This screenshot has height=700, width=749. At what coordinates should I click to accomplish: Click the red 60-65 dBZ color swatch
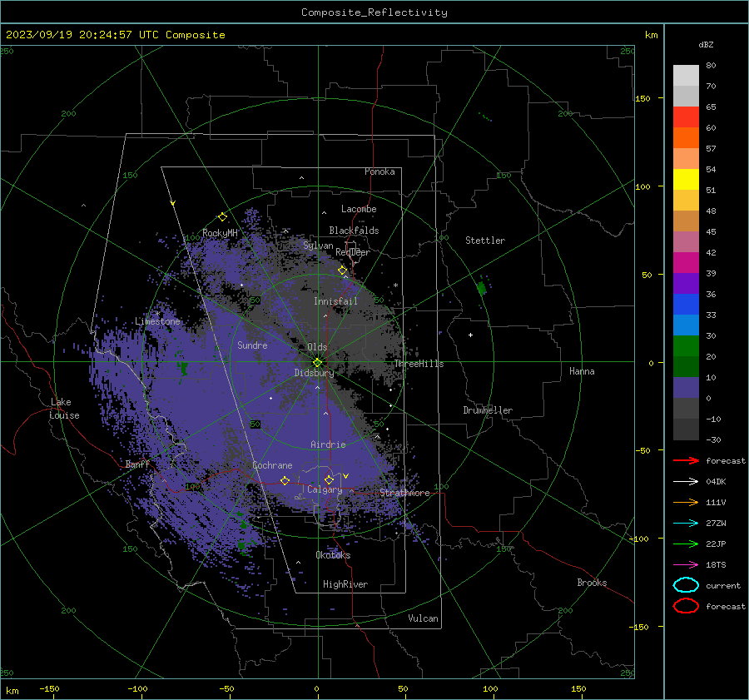click(x=686, y=117)
